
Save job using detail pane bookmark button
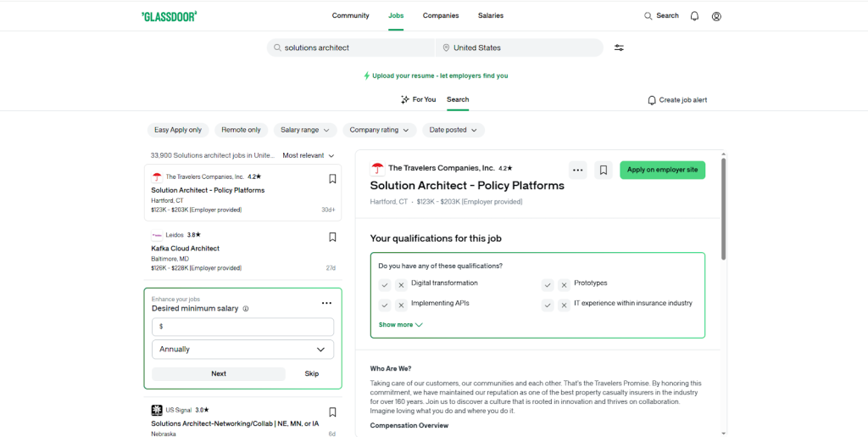click(x=604, y=170)
